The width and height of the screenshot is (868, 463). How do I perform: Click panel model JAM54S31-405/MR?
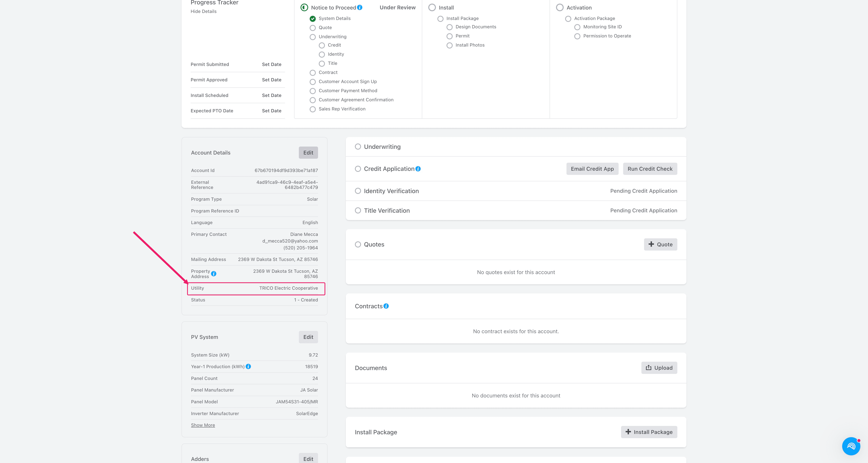pos(297,402)
